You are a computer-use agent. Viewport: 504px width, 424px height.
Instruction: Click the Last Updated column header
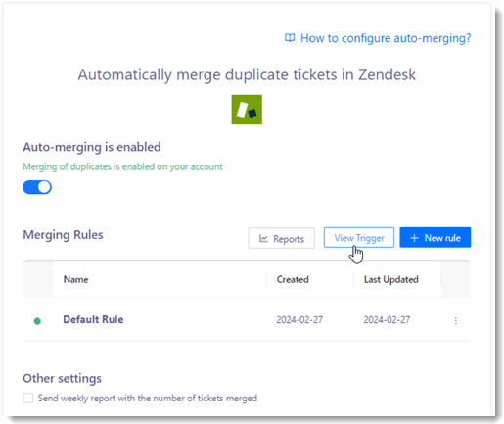tap(391, 279)
